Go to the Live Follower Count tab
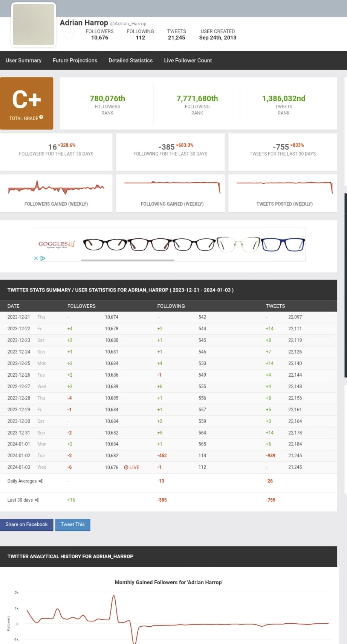This screenshot has width=347, height=644. 188,60
